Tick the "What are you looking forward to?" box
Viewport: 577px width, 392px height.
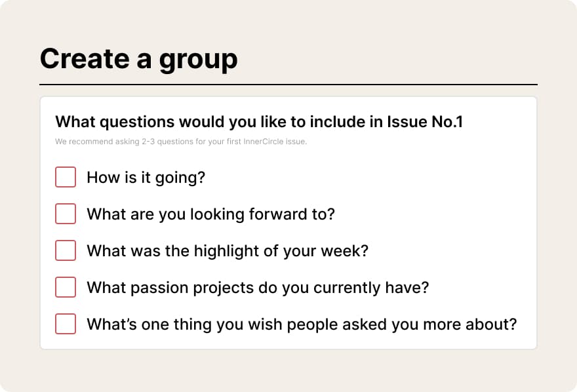(66, 214)
